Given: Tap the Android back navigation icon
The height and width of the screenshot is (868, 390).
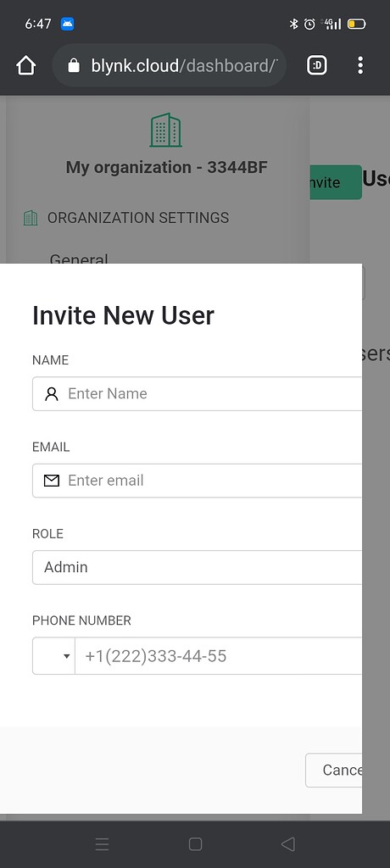Looking at the screenshot, I should coord(288,843).
